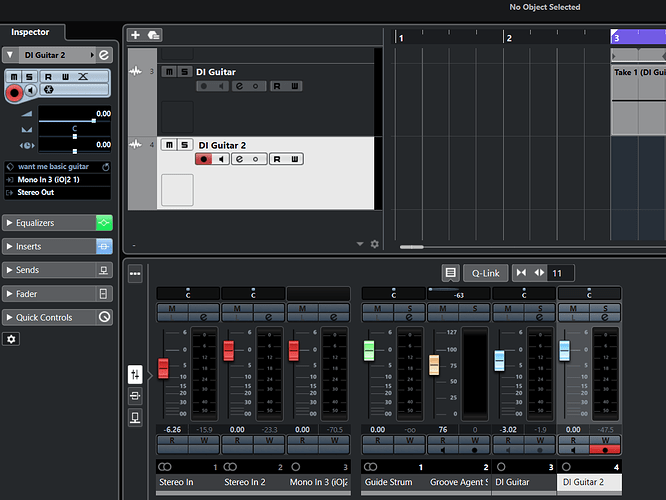The height and width of the screenshot is (500, 666).
Task: Click the Groove Agent orange fader handle
Action: [x=434, y=365]
